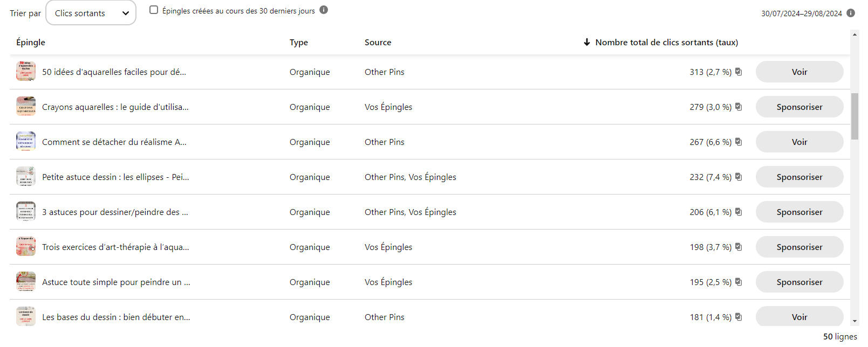Click copy icon next to 181 (1,4 %)

[x=739, y=317]
